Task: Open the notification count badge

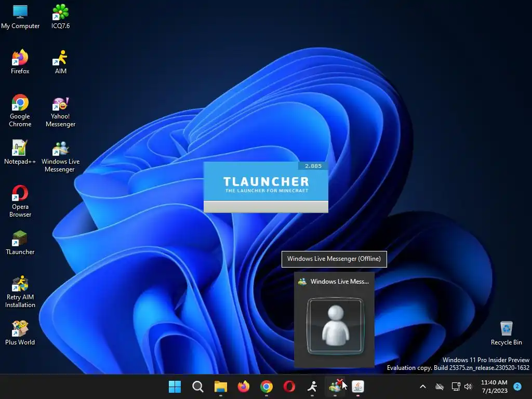Action: [517, 387]
